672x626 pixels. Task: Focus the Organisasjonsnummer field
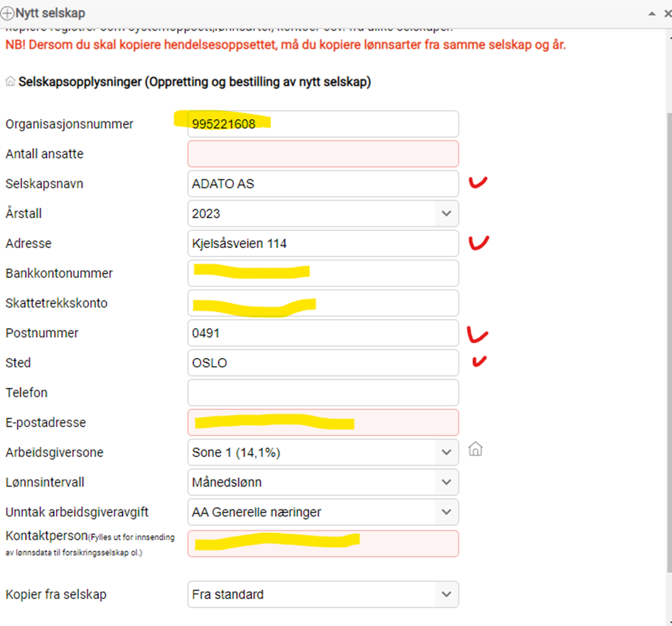[323, 124]
